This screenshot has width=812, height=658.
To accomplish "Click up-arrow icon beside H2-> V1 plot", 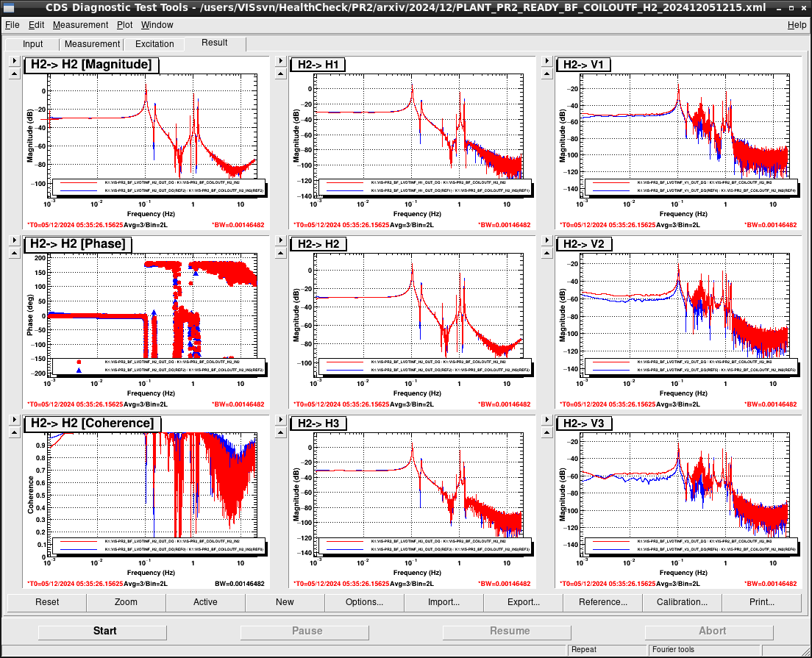I will pyautogui.click(x=547, y=74).
